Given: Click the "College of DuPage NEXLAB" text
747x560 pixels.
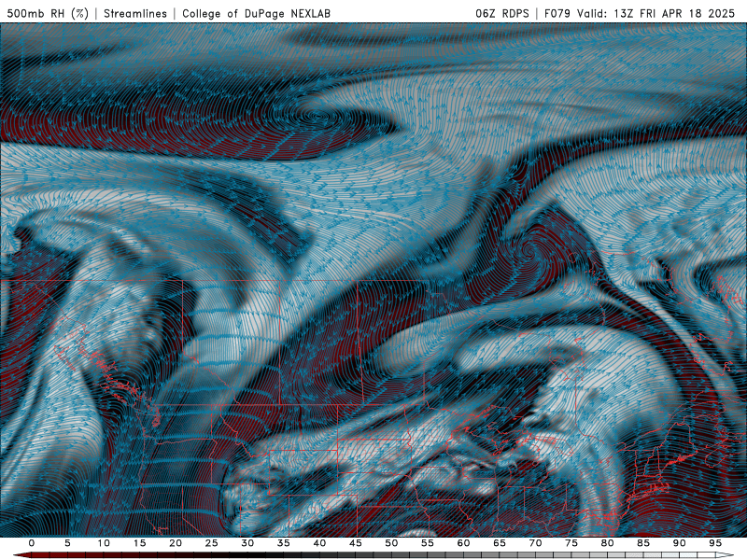Looking at the screenshot, I should (x=256, y=13).
